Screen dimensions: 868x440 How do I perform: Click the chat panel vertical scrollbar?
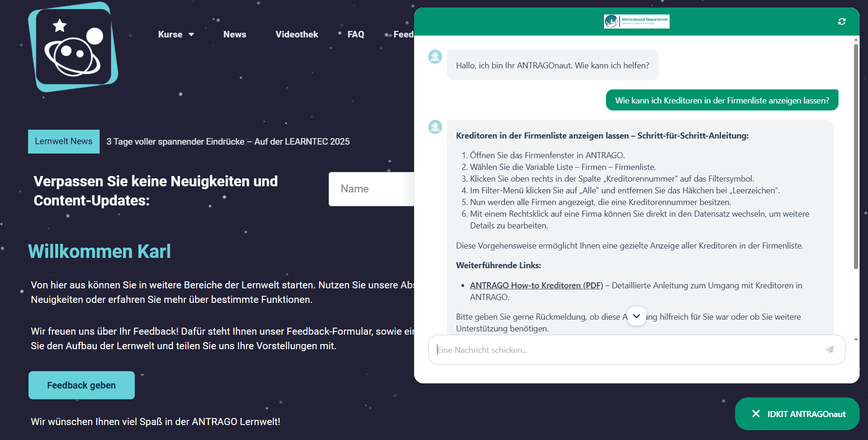tap(856, 157)
